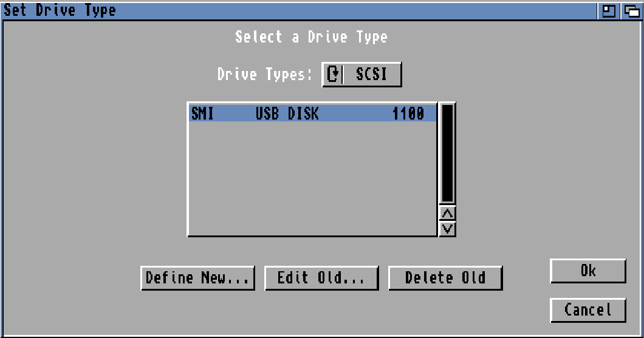Viewport: 644px width, 338px height.
Task: Click the window zoom gadget in title bar
Action: [608, 11]
